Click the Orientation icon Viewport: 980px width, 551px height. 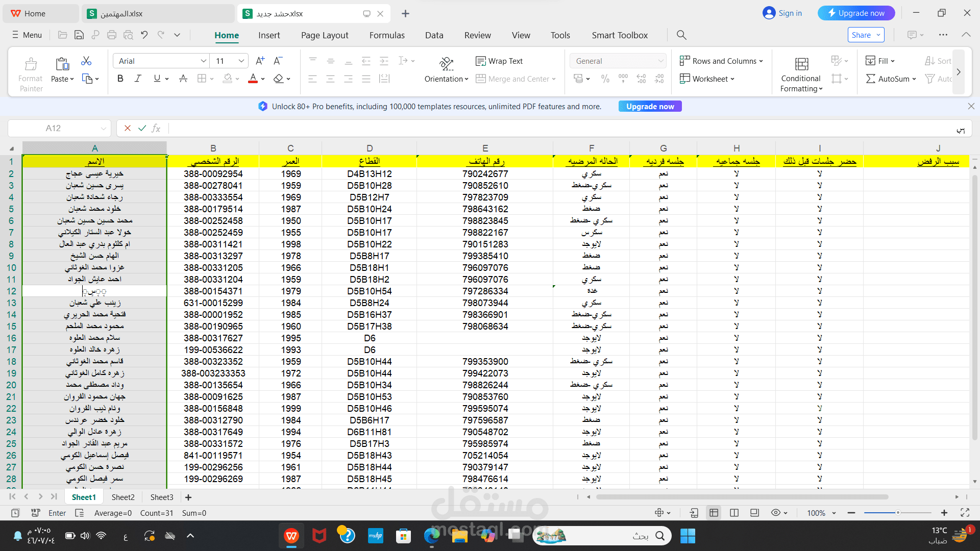coord(447,63)
